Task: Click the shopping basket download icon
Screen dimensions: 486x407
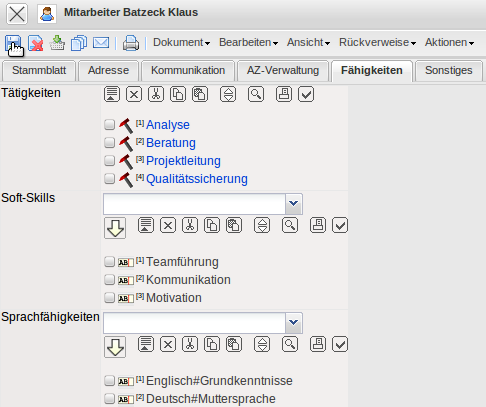Action: click(57, 43)
